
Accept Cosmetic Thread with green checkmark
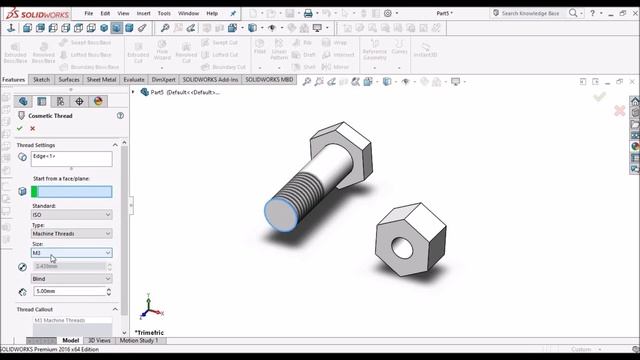point(20,129)
